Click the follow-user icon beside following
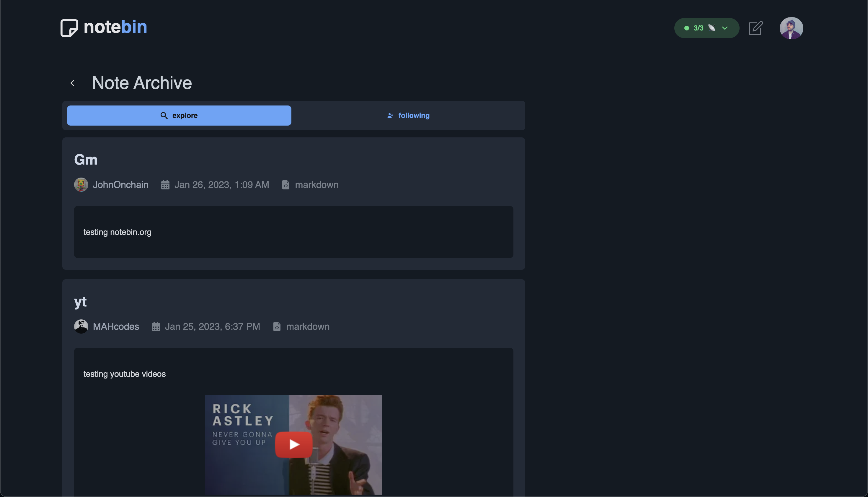The width and height of the screenshot is (868, 497). 389,115
